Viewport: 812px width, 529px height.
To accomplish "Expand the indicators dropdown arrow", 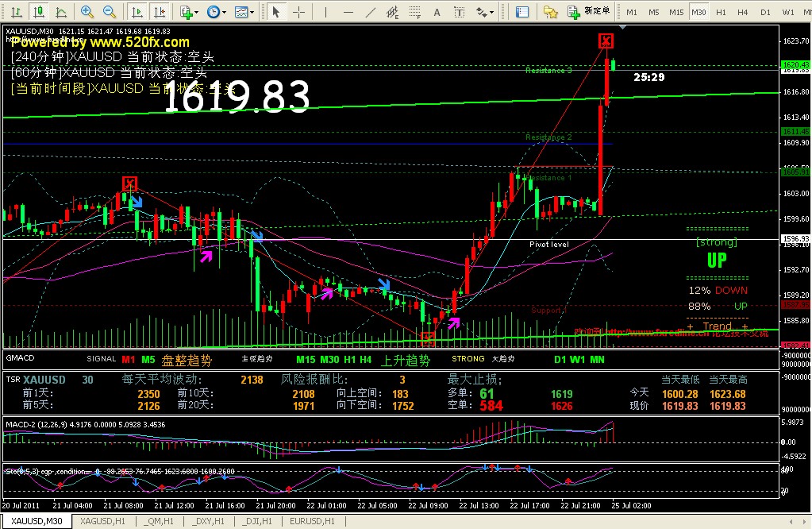I will (x=197, y=12).
